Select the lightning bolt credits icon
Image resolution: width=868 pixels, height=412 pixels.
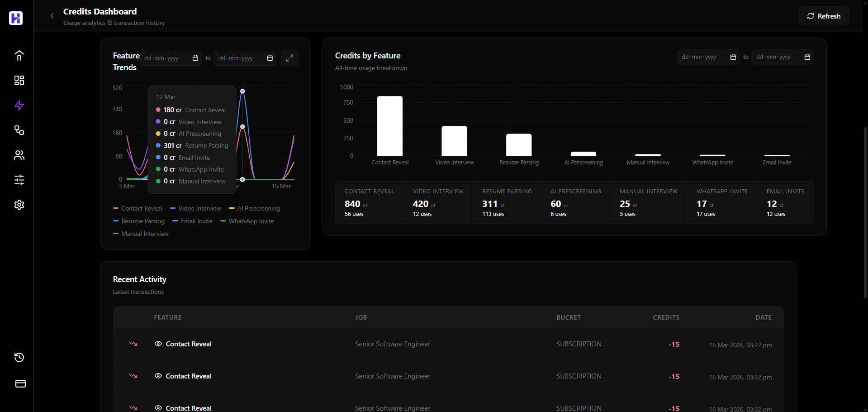(x=19, y=105)
